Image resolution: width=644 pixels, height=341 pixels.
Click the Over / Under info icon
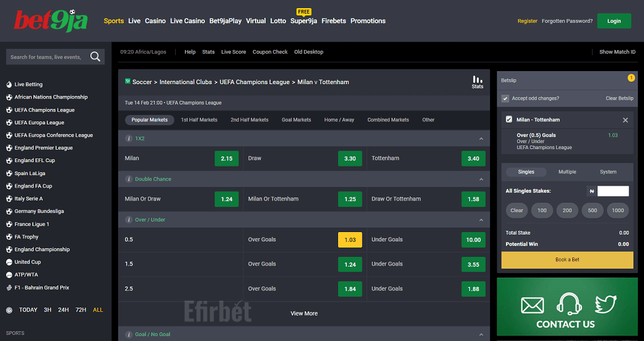[x=129, y=220]
